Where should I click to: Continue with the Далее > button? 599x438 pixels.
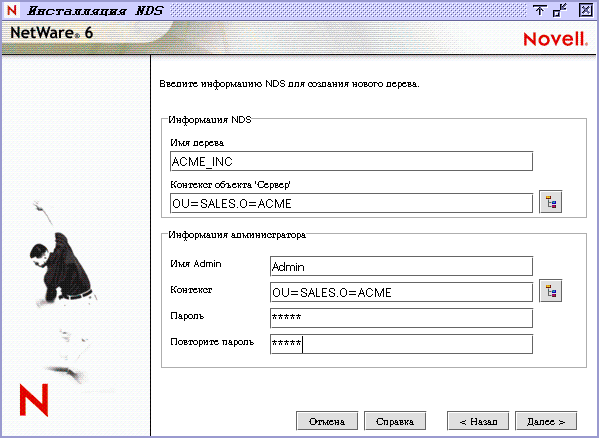[546, 421]
